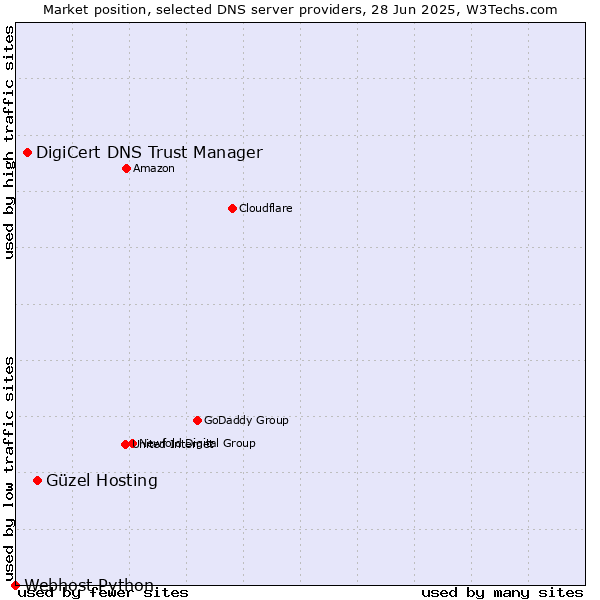Image resolution: width=600 pixels, height=600 pixels.
Task: Click the Amazon red data point
Action: (x=127, y=169)
